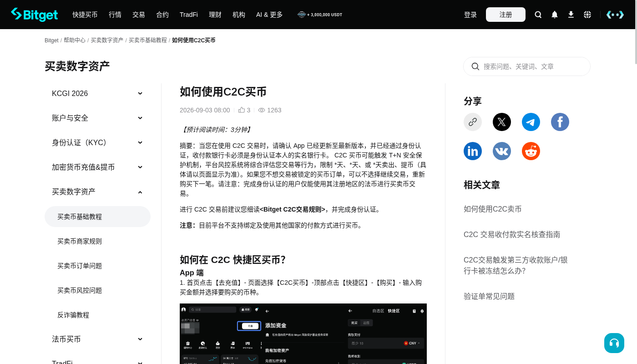Select 买卖币基础教程 in sidebar

tap(97, 217)
